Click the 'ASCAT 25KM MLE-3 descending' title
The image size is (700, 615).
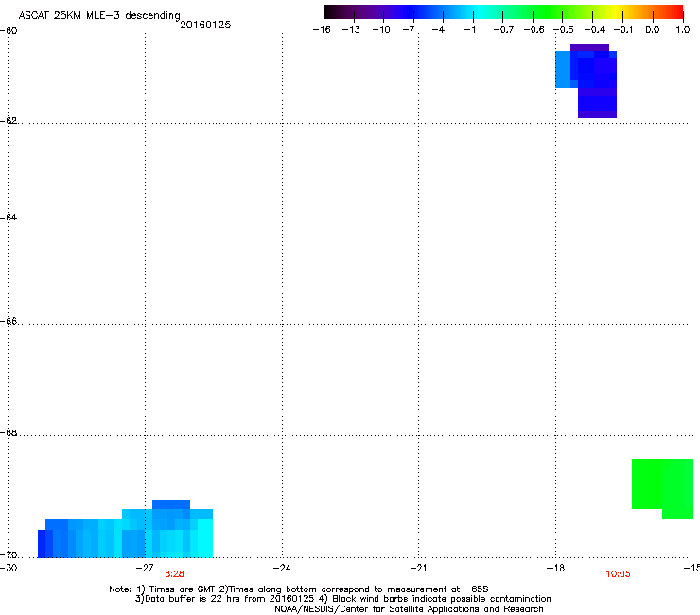(99, 15)
